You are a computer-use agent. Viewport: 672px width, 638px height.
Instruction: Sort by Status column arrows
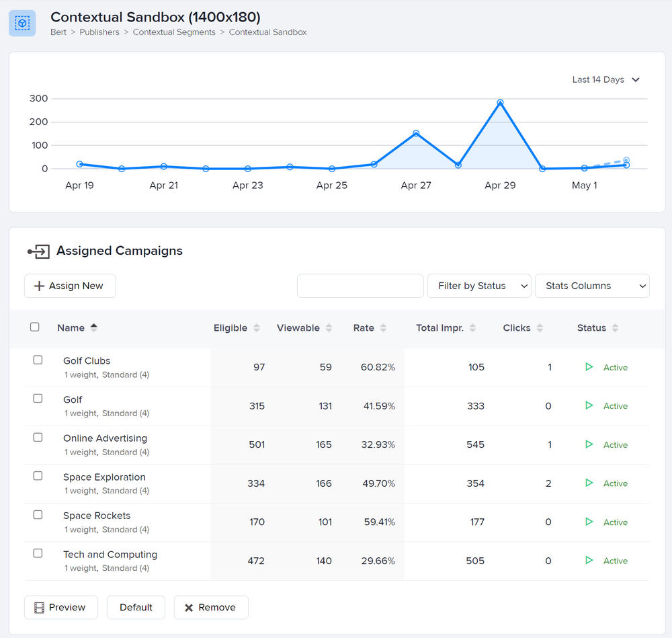click(x=615, y=328)
